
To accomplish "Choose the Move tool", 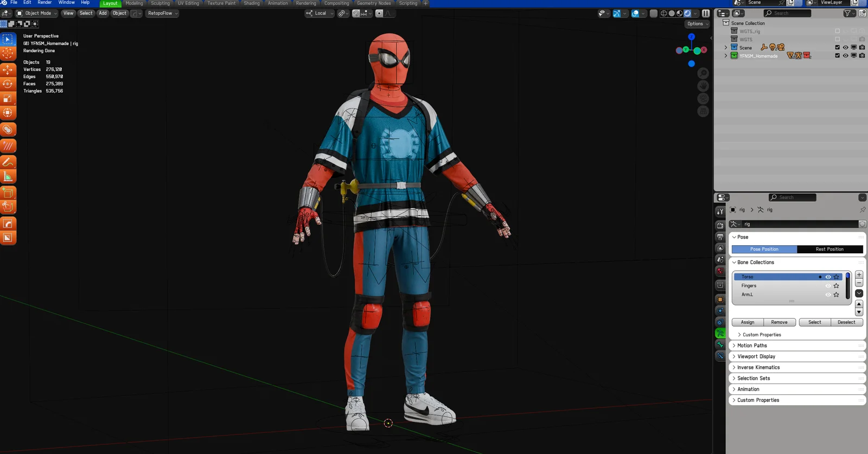I will click(x=8, y=70).
